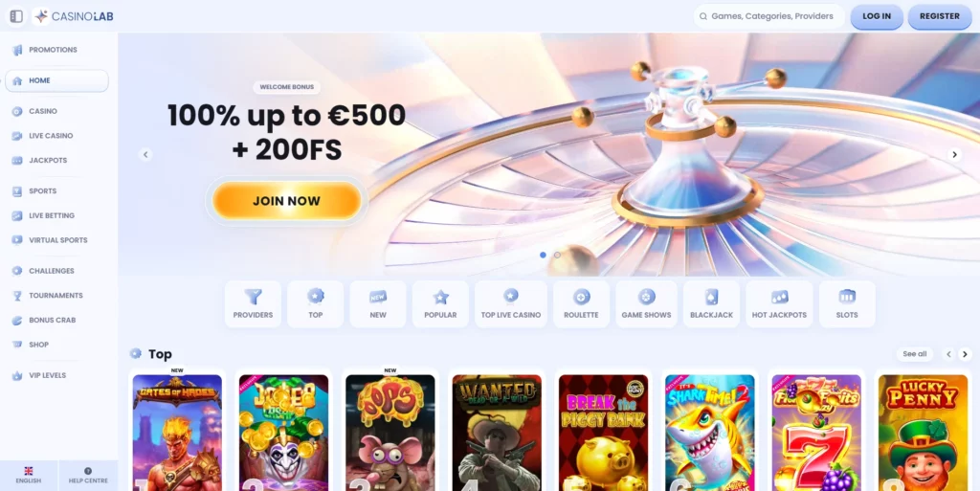The image size is (980, 491).
Task: Choose the Roulette category tile
Action: (x=581, y=304)
